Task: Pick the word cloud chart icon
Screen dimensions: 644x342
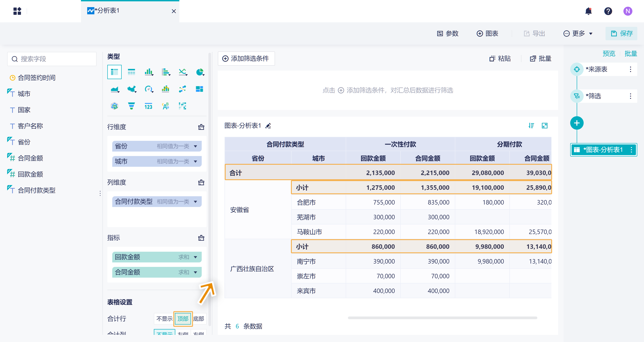Action: (x=165, y=106)
